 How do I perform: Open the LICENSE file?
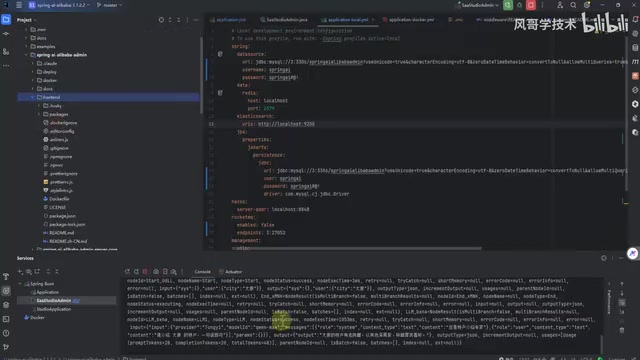(54, 207)
